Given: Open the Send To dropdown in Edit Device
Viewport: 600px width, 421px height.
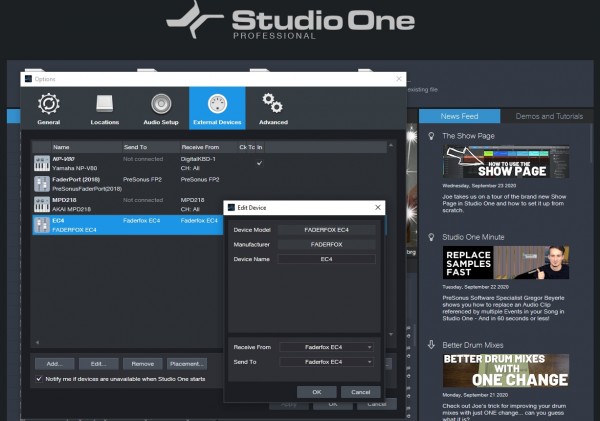Looking at the screenshot, I should (x=326, y=362).
